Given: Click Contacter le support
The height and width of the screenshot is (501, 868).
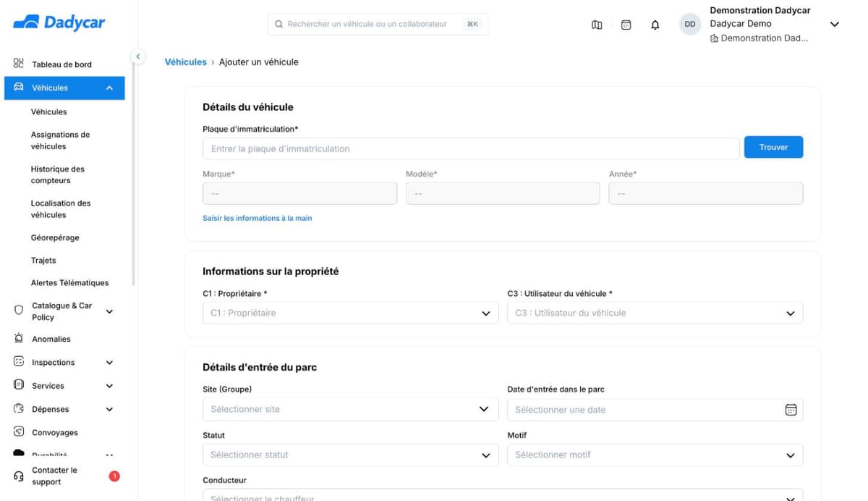Looking at the screenshot, I should pos(54,476).
